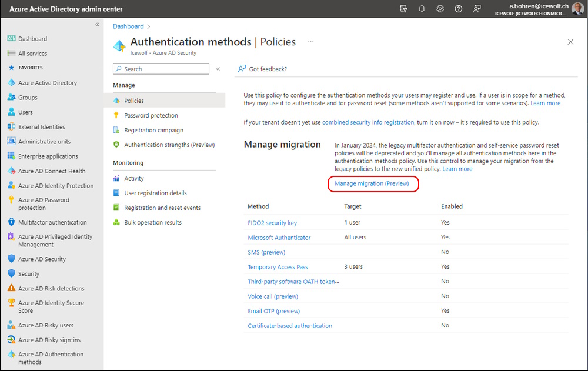Open Email OTP (preview) method
This screenshot has width=588, height=371.
coord(274,310)
